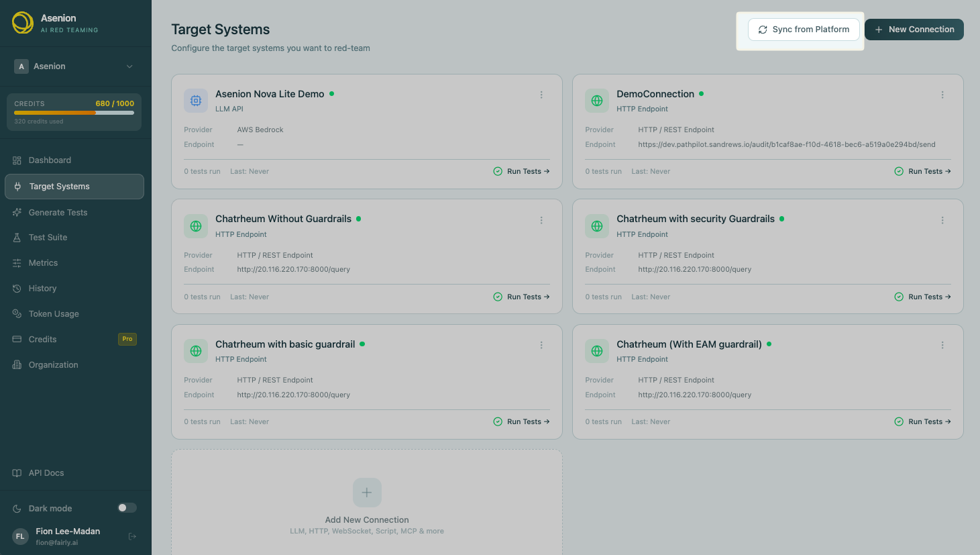The height and width of the screenshot is (555, 980).
Task: Click the Chatrheum Without Guardrails title
Action: 283,219
